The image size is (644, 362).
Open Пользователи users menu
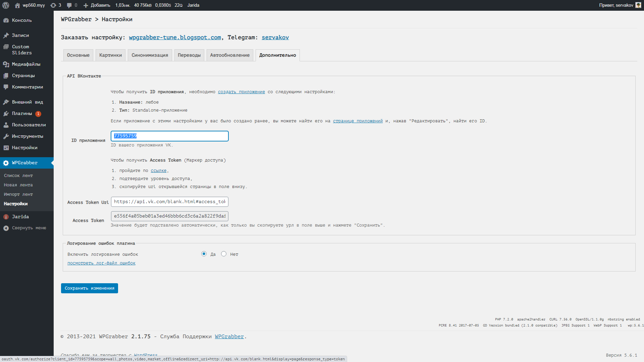29,125
